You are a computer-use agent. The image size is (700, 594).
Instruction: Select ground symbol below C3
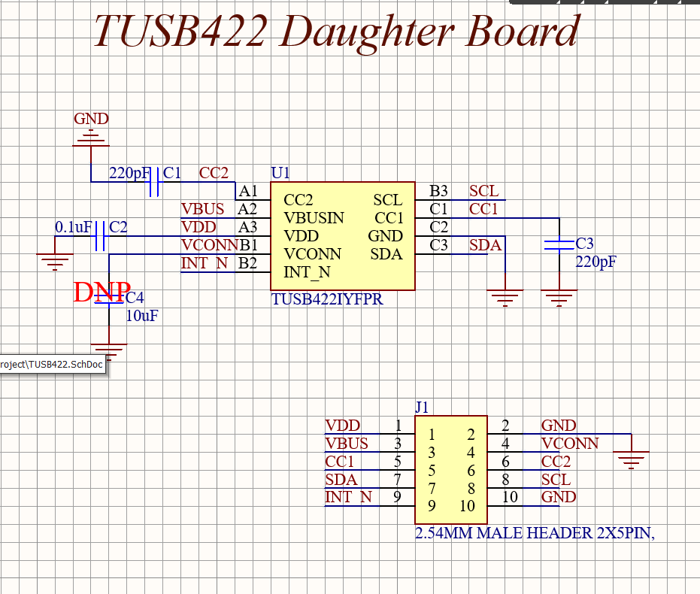(x=559, y=298)
